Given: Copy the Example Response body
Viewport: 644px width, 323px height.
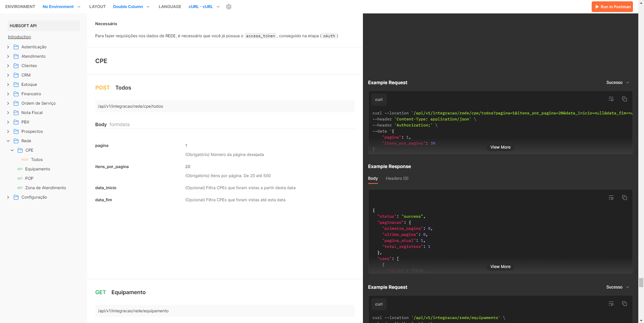Looking at the screenshot, I should [x=625, y=198].
